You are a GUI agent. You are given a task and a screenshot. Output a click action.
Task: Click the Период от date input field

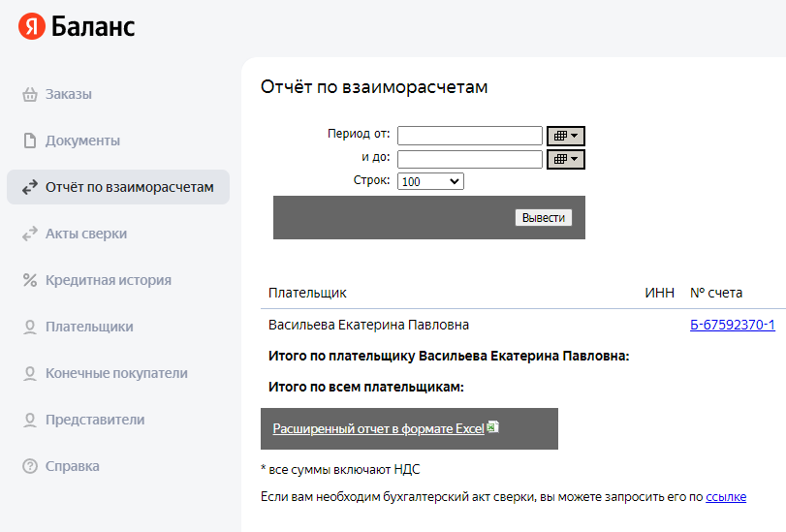pos(470,136)
